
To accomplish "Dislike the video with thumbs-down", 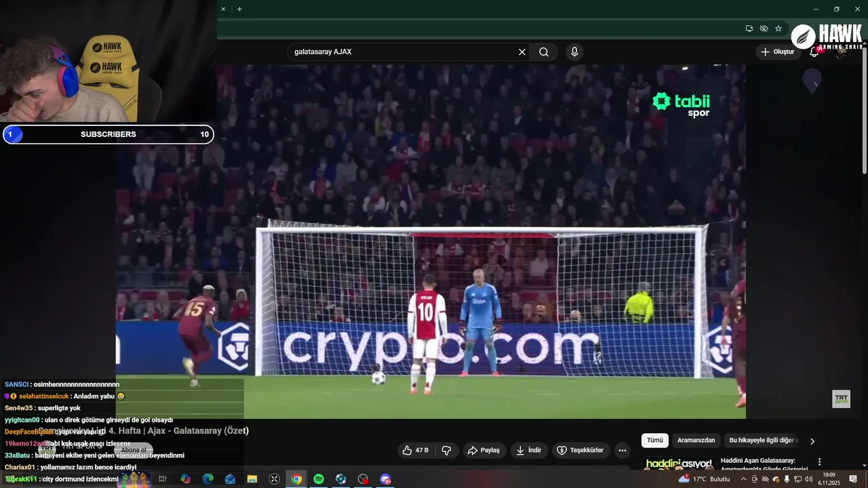I will click(446, 450).
